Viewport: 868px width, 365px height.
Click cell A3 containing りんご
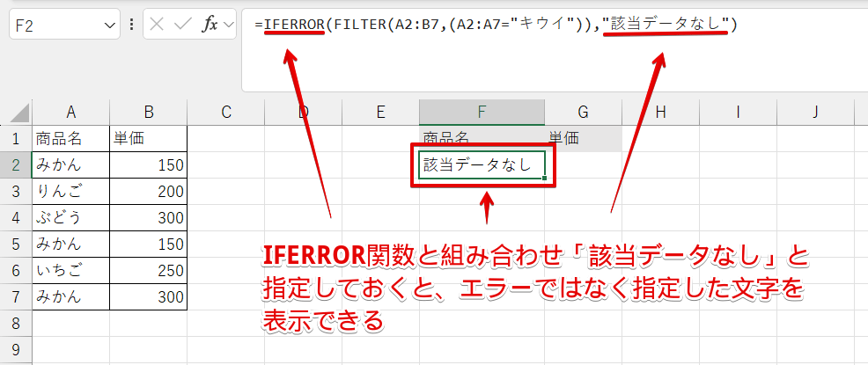pos(70,192)
